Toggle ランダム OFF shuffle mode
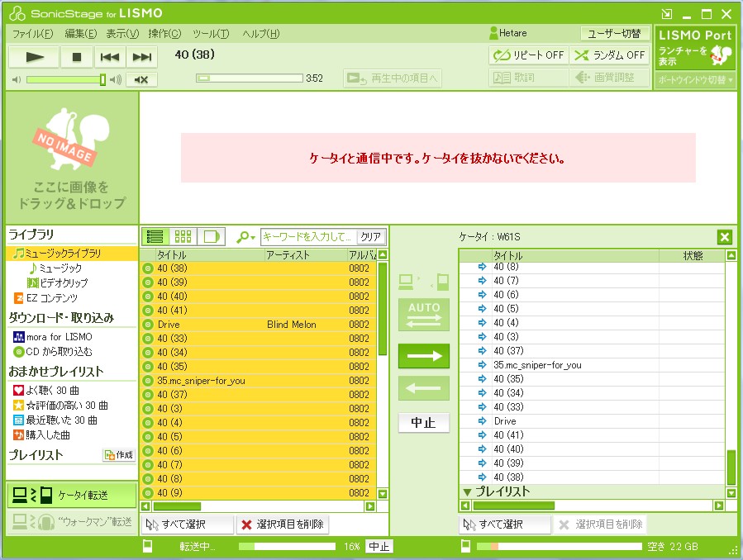Screen dimensions: 743x560 (609, 55)
